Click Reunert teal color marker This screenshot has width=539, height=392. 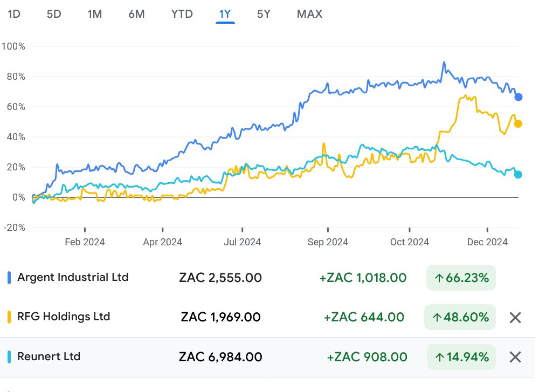pos(9,357)
